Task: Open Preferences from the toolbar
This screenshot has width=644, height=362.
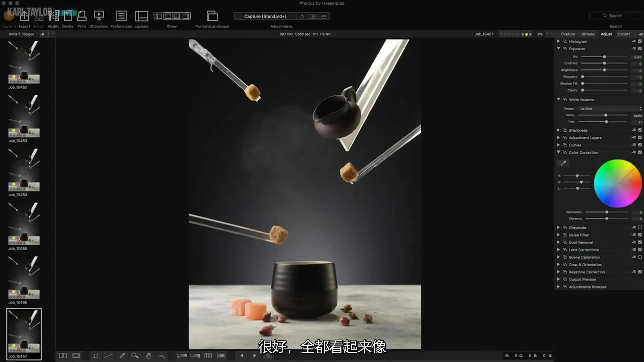Action: [121, 16]
